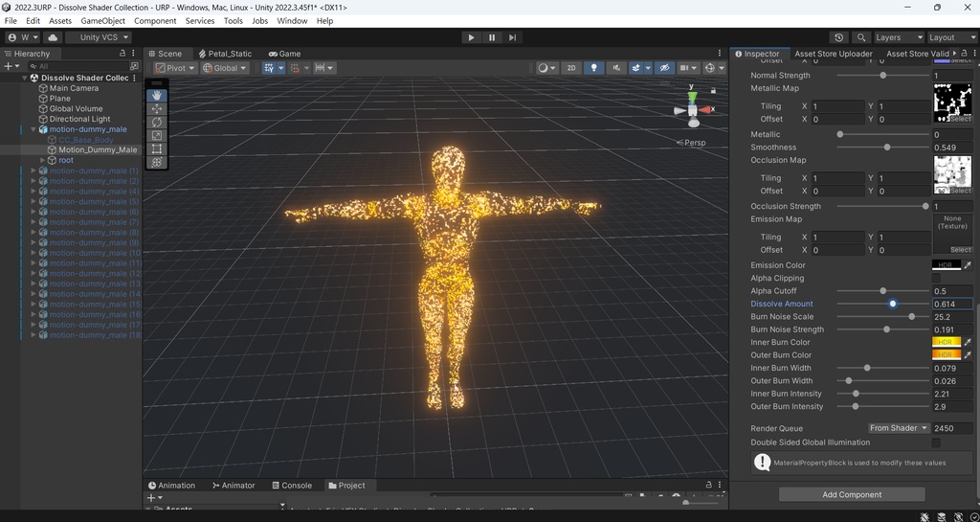Select the combined Transform tool

click(156, 162)
